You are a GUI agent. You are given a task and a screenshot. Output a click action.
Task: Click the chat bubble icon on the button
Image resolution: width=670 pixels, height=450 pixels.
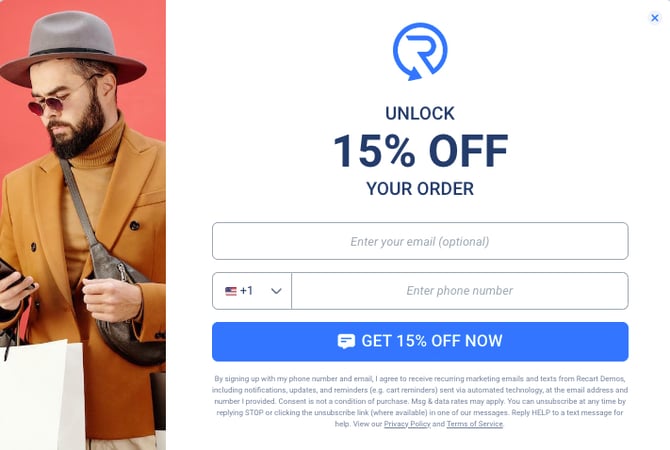pos(346,341)
